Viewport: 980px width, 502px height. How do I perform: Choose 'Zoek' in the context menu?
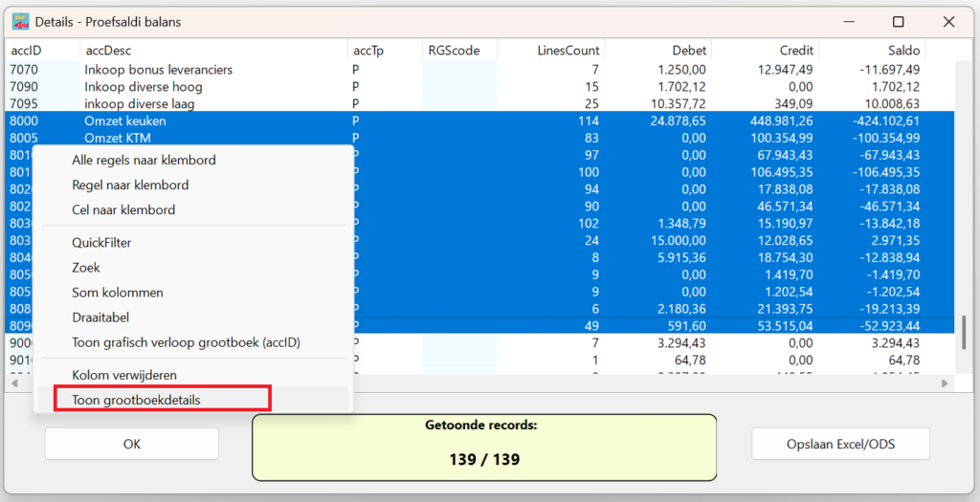[x=86, y=268]
